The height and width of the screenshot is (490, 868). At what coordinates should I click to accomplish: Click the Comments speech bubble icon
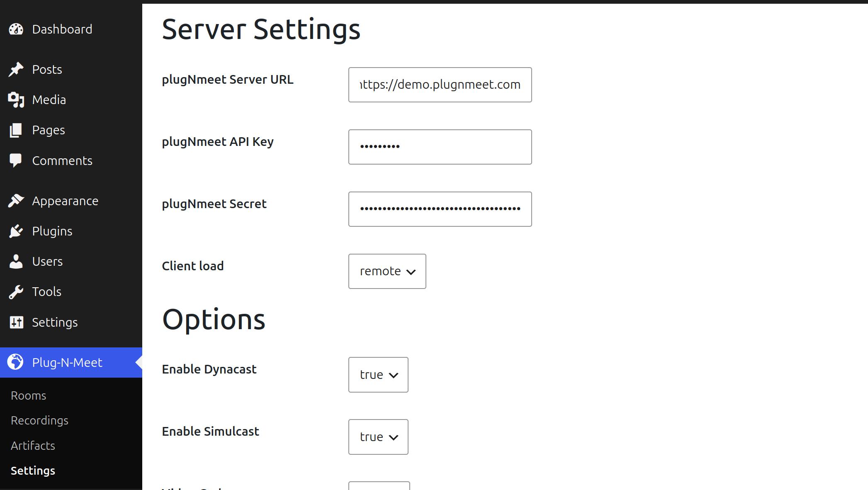pos(16,160)
